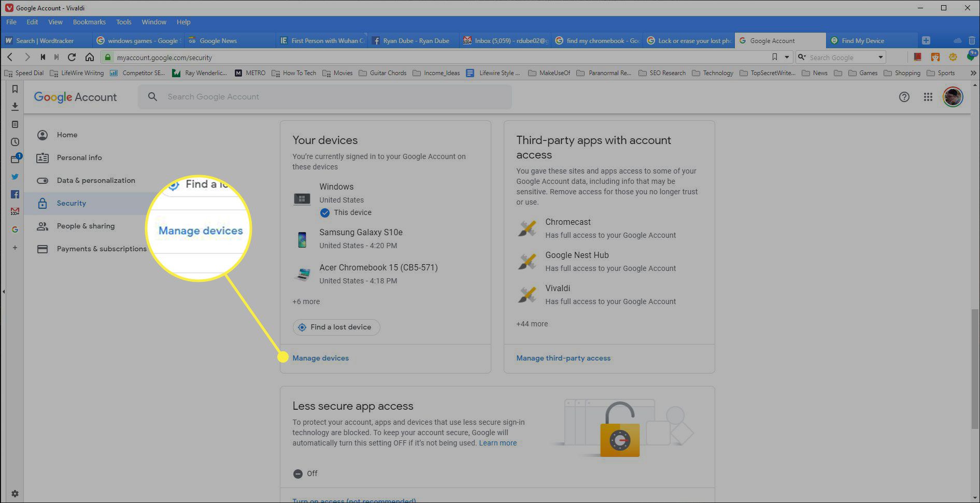Open Payments & subscriptions section
Screen dimensions: 980x503
[102, 249]
